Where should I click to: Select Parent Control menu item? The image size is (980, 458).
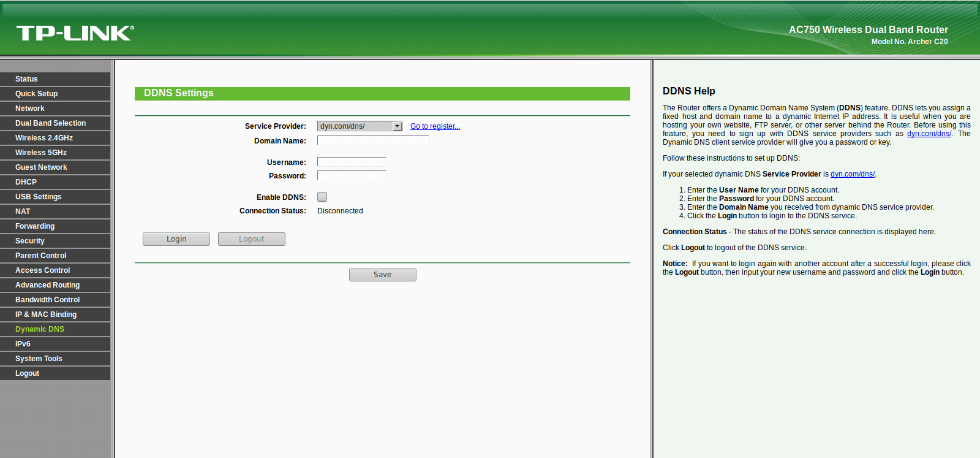pyautogui.click(x=55, y=256)
